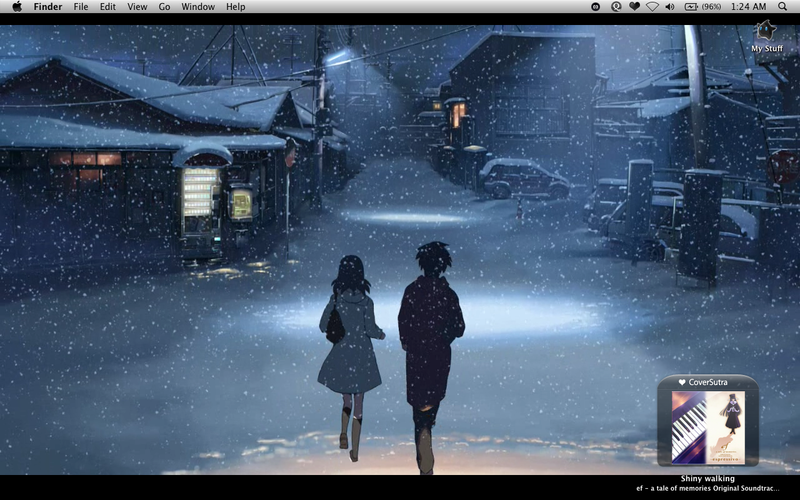The image size is (800, 500).
Task: Open the Help menu
Action: point(236,7)
